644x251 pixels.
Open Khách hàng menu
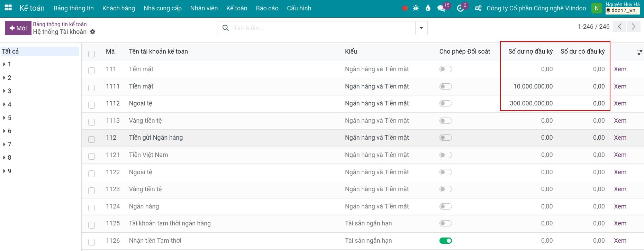(119, 8)
